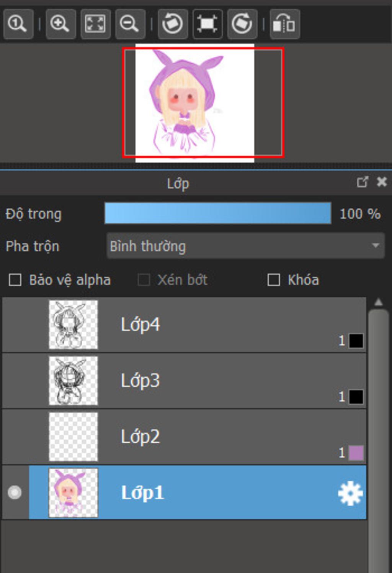Reset the canvas rotation

coord(207,24)
